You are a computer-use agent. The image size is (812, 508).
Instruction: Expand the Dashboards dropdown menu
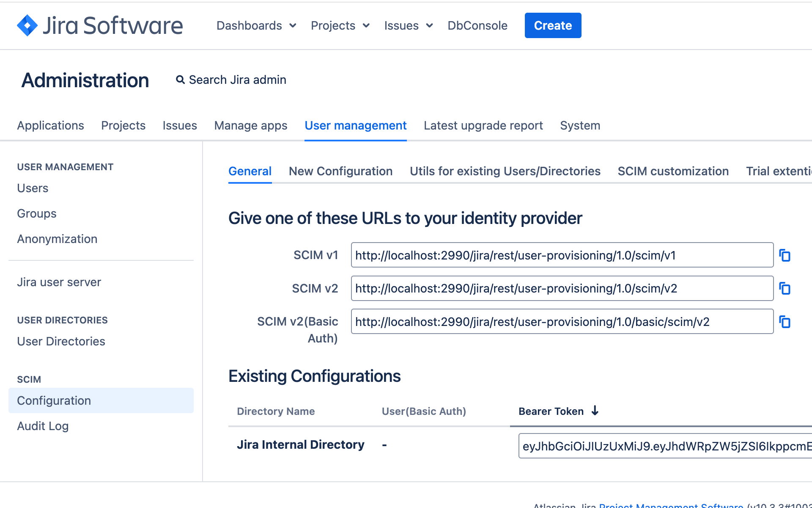pos(256,25)
